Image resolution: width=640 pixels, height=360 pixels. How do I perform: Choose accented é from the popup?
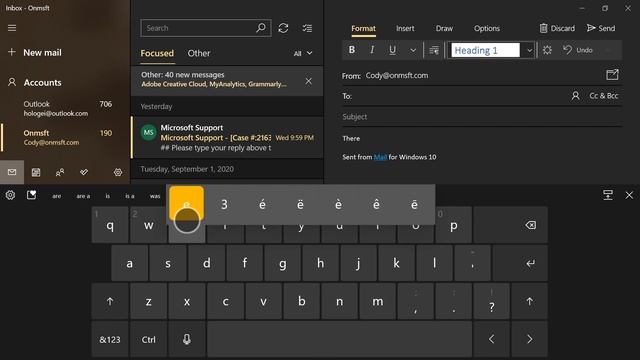point(262,204)
